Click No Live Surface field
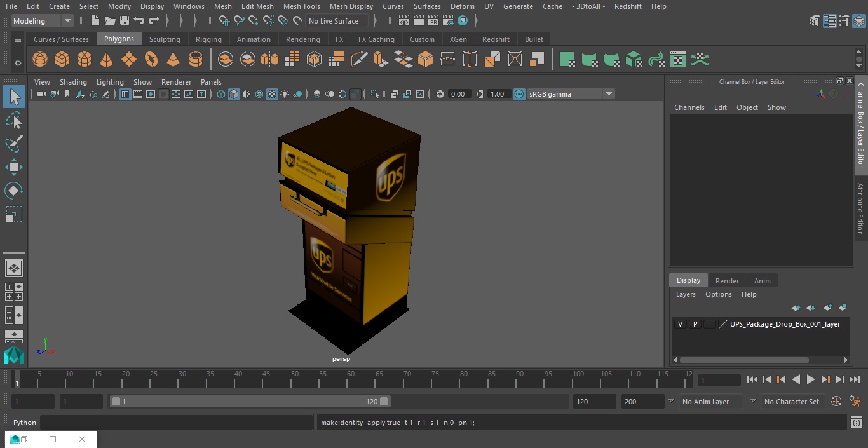 tap(337, 21)
